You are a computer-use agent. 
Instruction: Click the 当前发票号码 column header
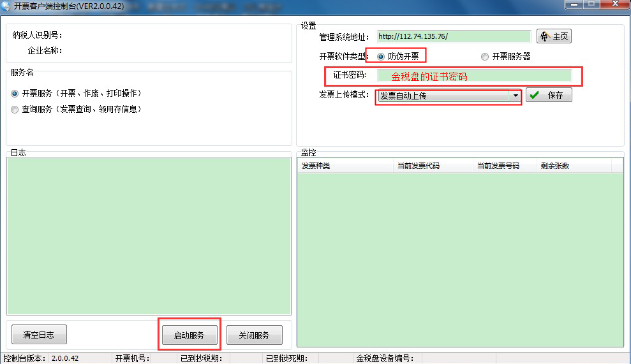505,166
